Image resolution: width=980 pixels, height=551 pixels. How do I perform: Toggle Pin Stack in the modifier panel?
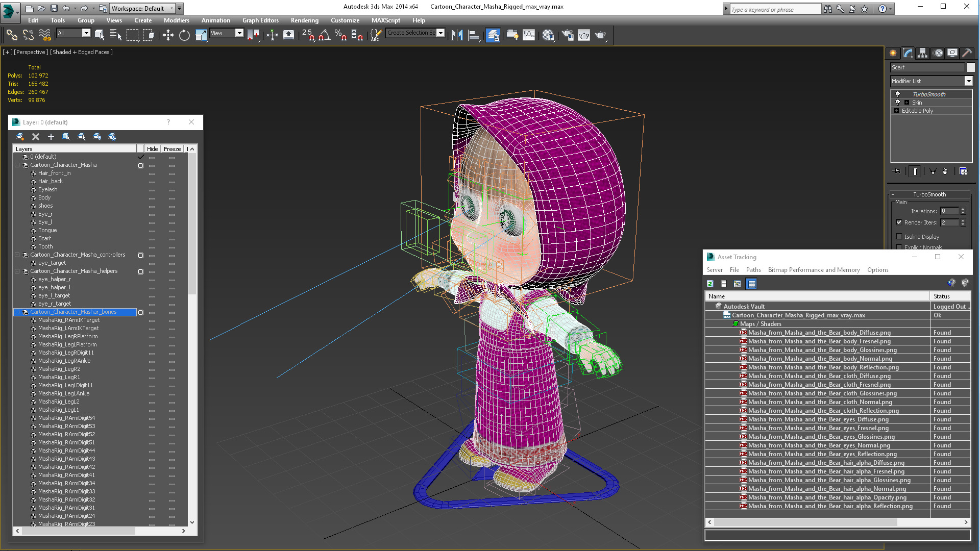[x=898, y=171]
